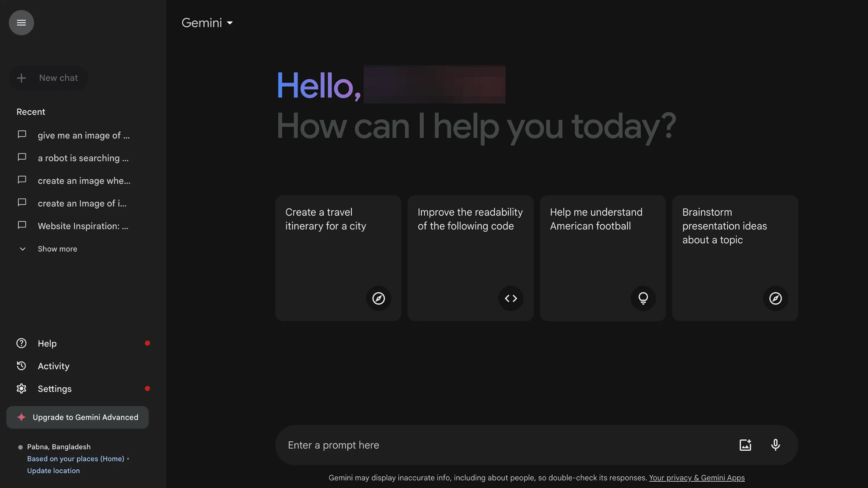Click chat bubble icon beside "give me an image of"
The width and height of the screenshot is (868, 488).
(22, 135)
